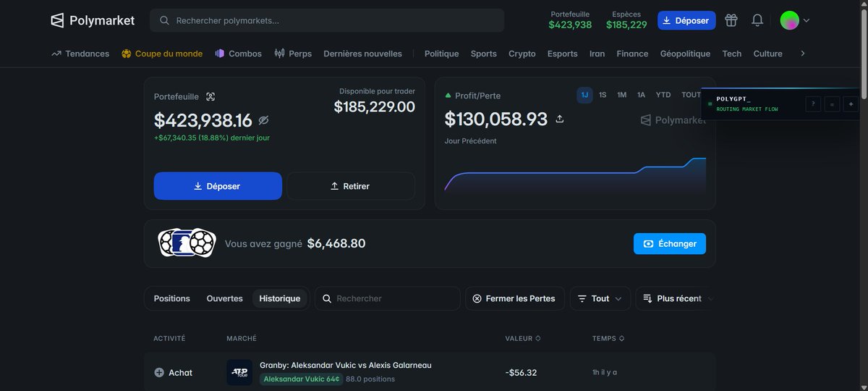Open the Tout filter dropdown
The image size is (868, 391).
[x=600, y=298]
